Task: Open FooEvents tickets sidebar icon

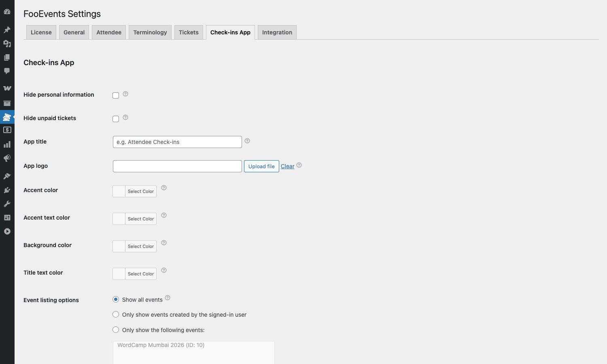Action: pyautogui.click(x=7, y=117)
